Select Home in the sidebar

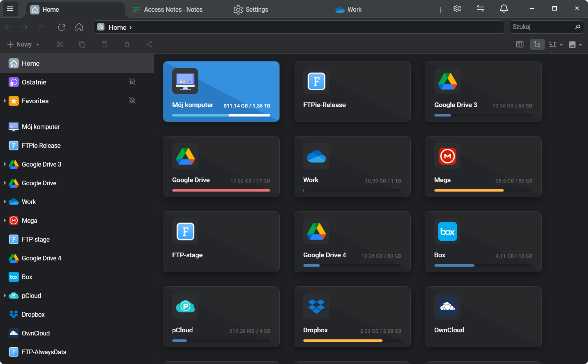coord(77,63)
